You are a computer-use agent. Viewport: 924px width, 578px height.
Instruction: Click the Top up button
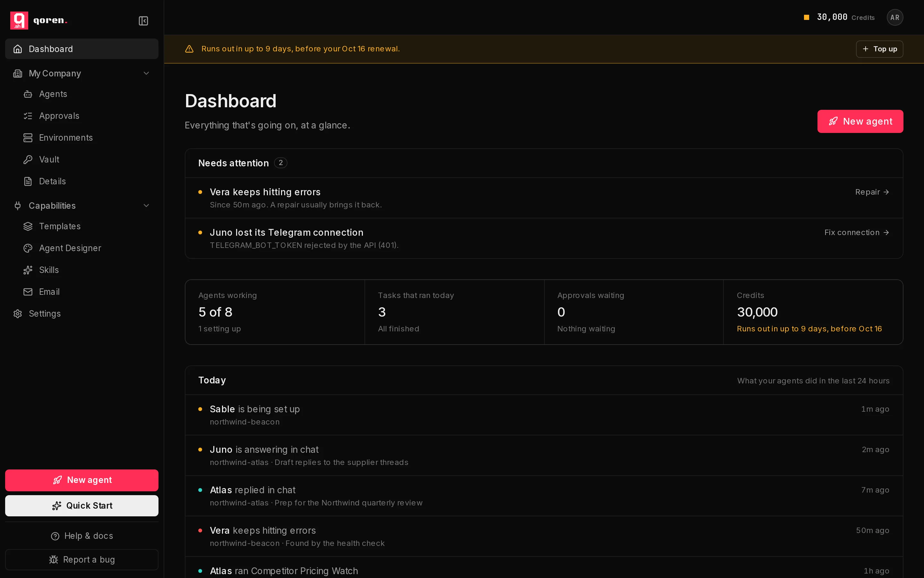[879, 49]
